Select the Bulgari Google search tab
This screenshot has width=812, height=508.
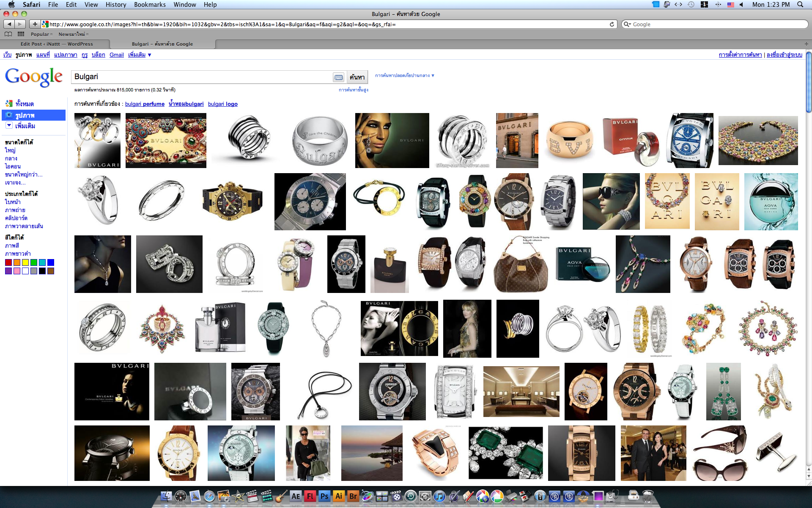162,44
